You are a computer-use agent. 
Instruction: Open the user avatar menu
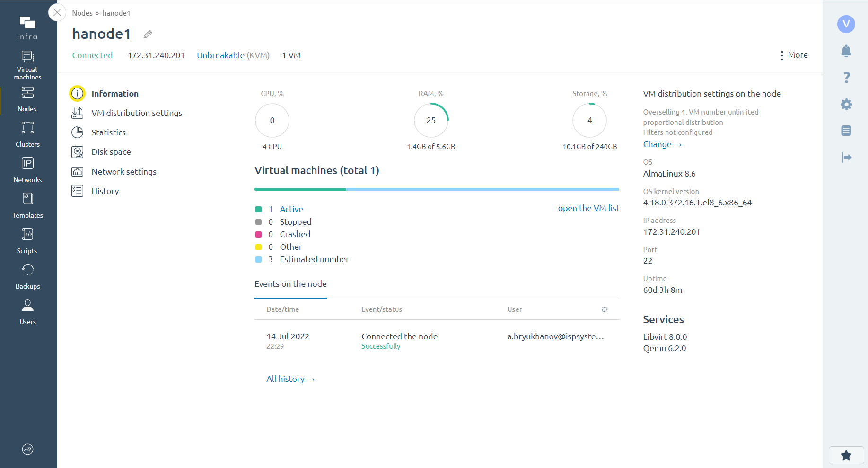[x=846, y=24]
